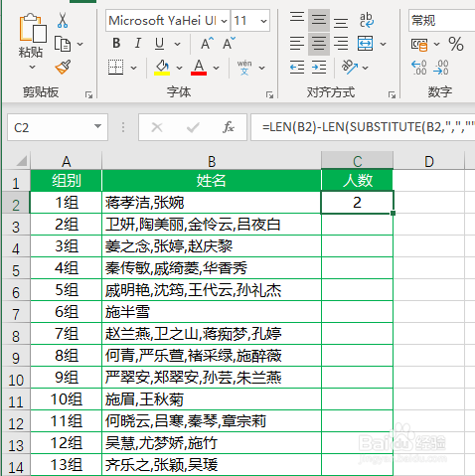Open number format box showing 常规

[x=442, y=21]
